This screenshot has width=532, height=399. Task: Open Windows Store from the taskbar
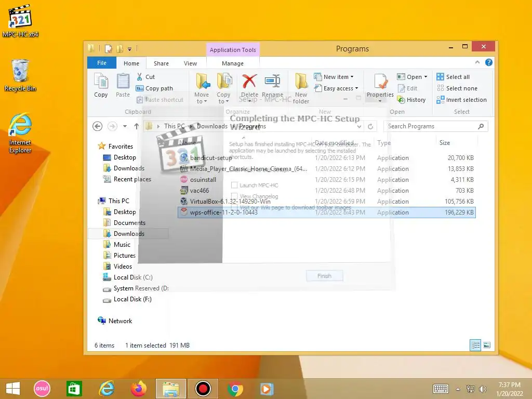tap(74, 389)
